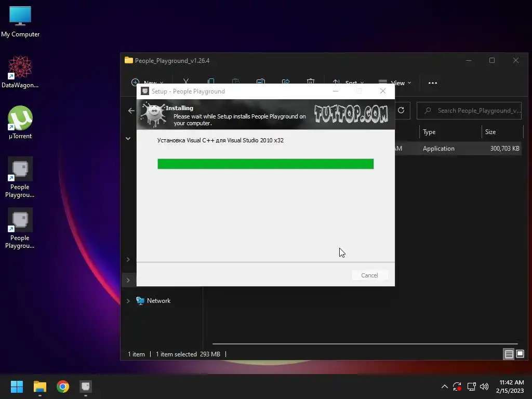The width and height of the screenshot is (532, 399).
Task: Click the sync status tray icon
Action: pyautogui.click(x=457, y=387)
